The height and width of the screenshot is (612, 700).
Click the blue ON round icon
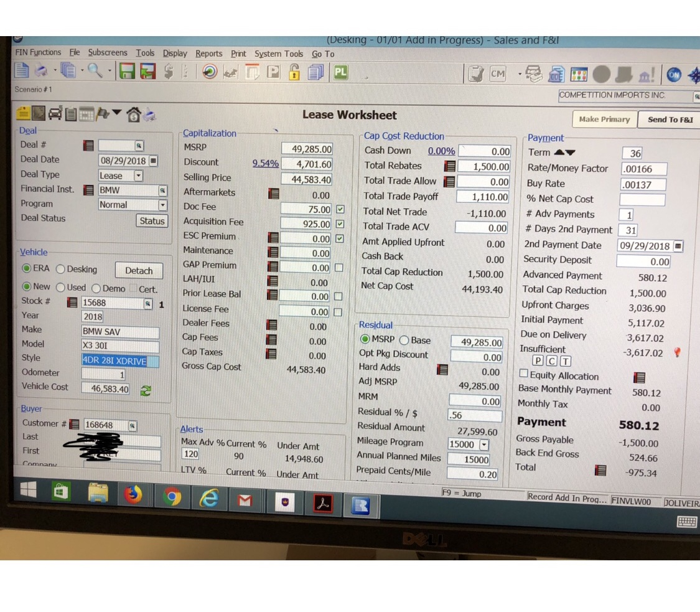(674, 75)
